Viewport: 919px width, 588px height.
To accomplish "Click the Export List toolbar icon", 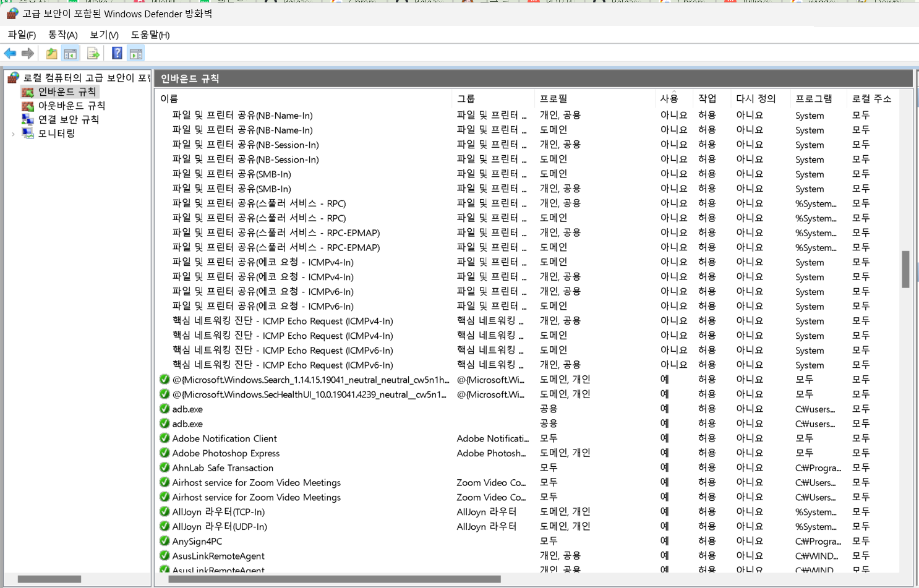I will [x=93, y=54].
